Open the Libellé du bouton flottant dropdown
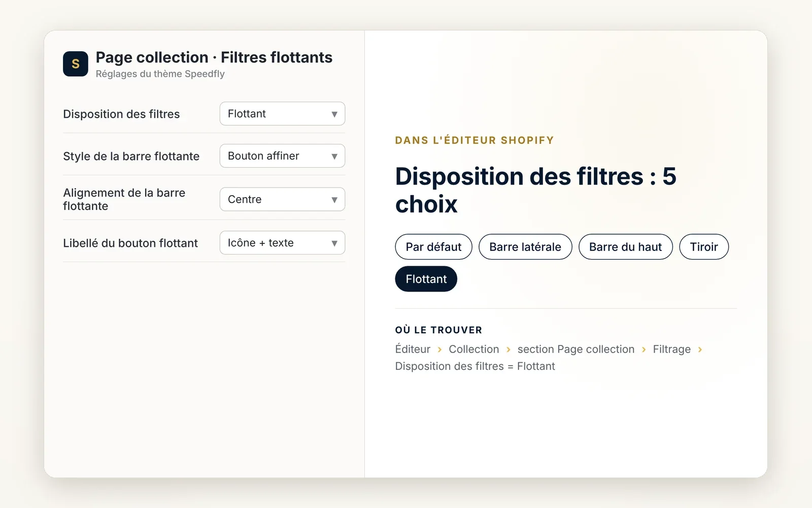 tap(282, 243)
